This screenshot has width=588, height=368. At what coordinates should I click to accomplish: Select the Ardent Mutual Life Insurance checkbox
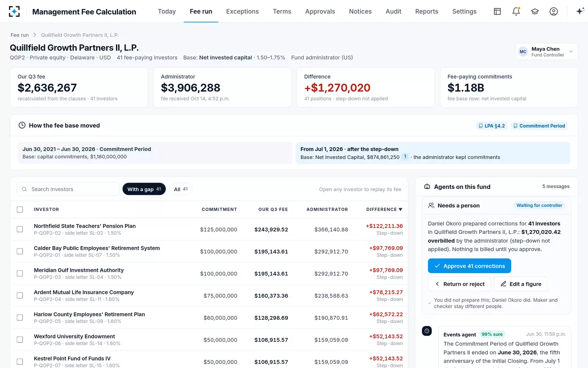tap(20, 296)
